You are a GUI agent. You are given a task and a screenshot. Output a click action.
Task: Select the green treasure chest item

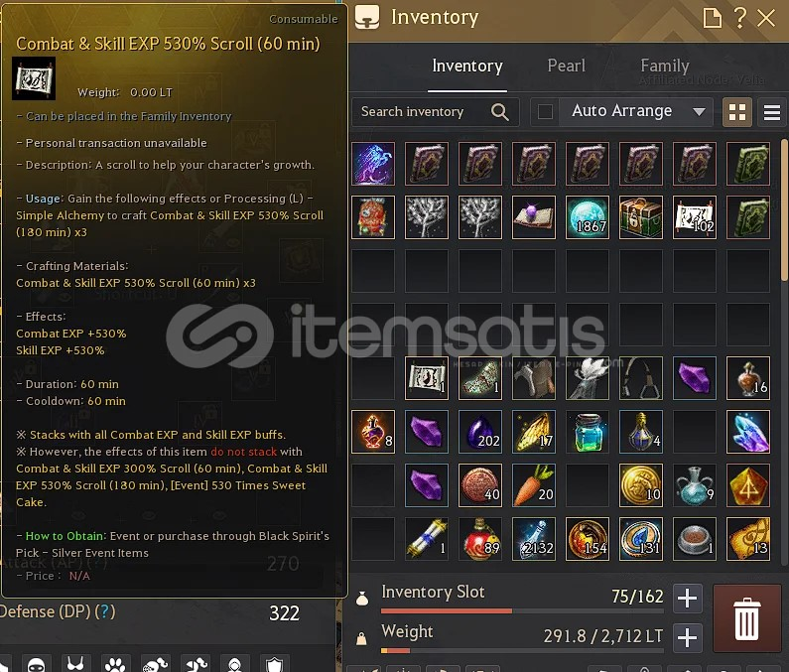[x=641, y=217]
